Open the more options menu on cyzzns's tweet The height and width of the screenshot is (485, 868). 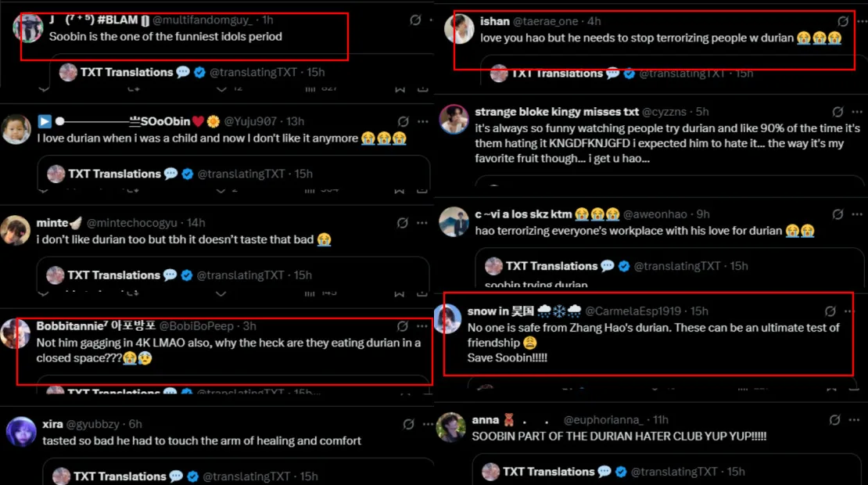tap(857, 112)
